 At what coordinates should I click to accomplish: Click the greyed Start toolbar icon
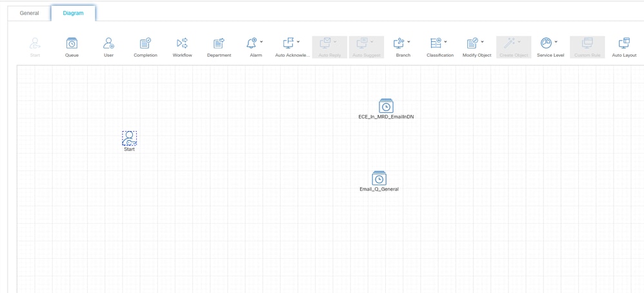[35, 43]
